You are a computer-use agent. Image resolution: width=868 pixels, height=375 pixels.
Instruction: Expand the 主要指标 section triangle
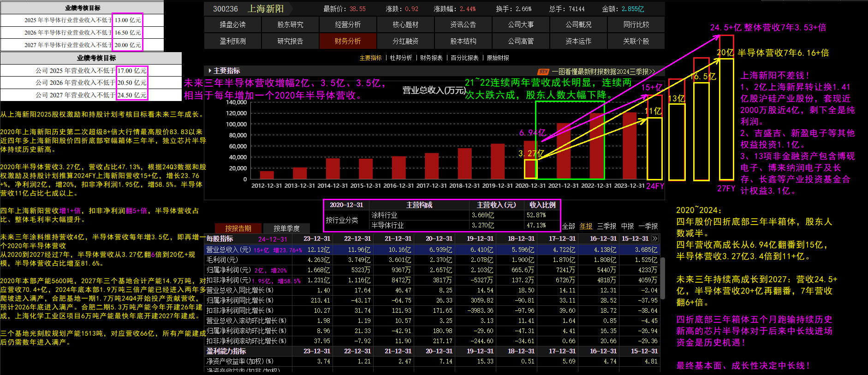click(x=210, y=71)
